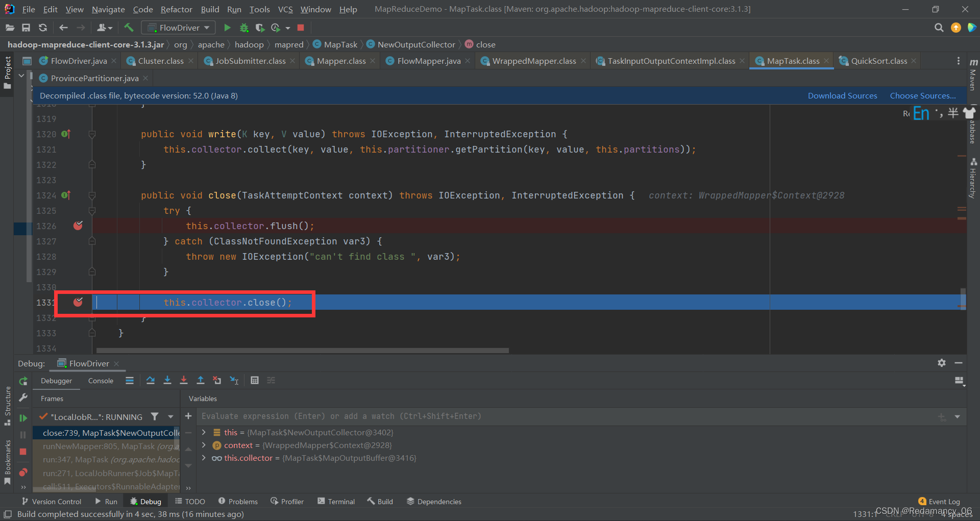Open editor tabs overflow menu (three dots)
The height and width of the screenshot is (521, 980).
tap(958, 61)
